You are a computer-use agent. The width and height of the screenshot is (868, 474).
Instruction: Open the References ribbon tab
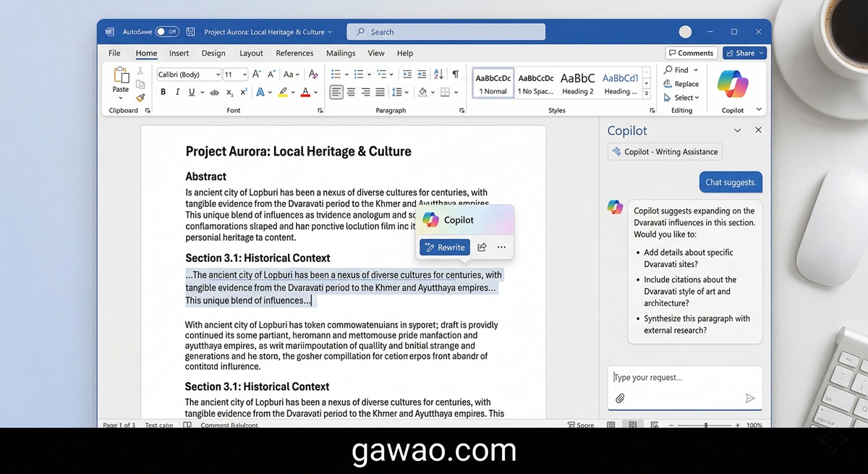[294, 53]
